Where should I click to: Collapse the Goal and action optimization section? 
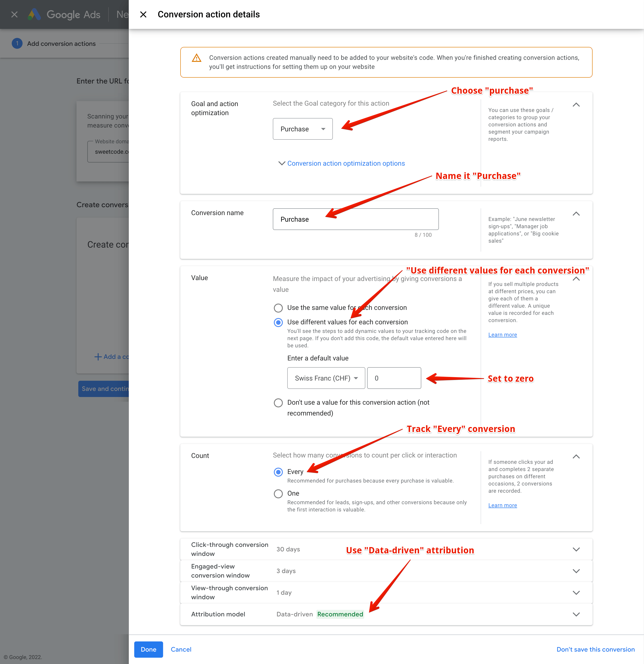pos(576,105)
